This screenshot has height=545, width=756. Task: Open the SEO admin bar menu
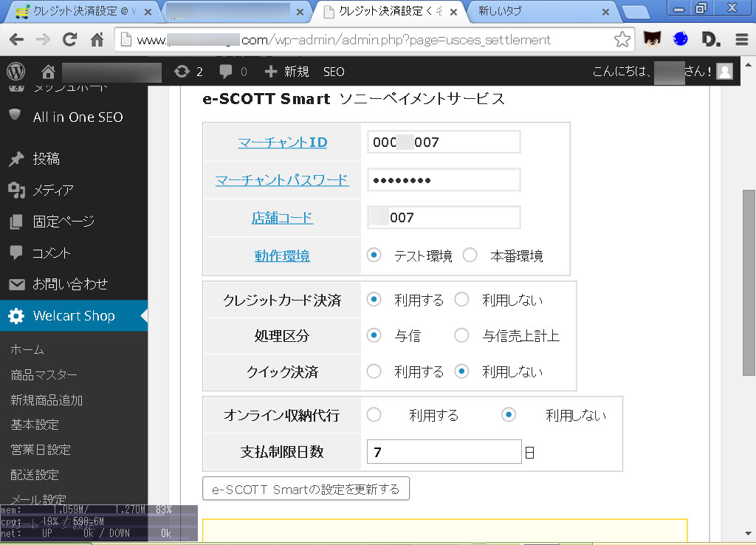click(334, 72)
